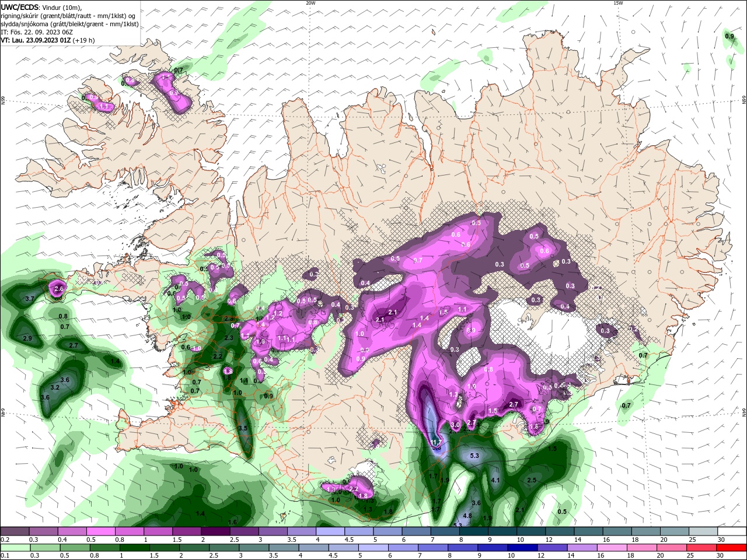Image resolution: width=747 pixels, height=560 pixels.
Task: Click the pink 20 rain scale swatch
Action: (672, 548)
